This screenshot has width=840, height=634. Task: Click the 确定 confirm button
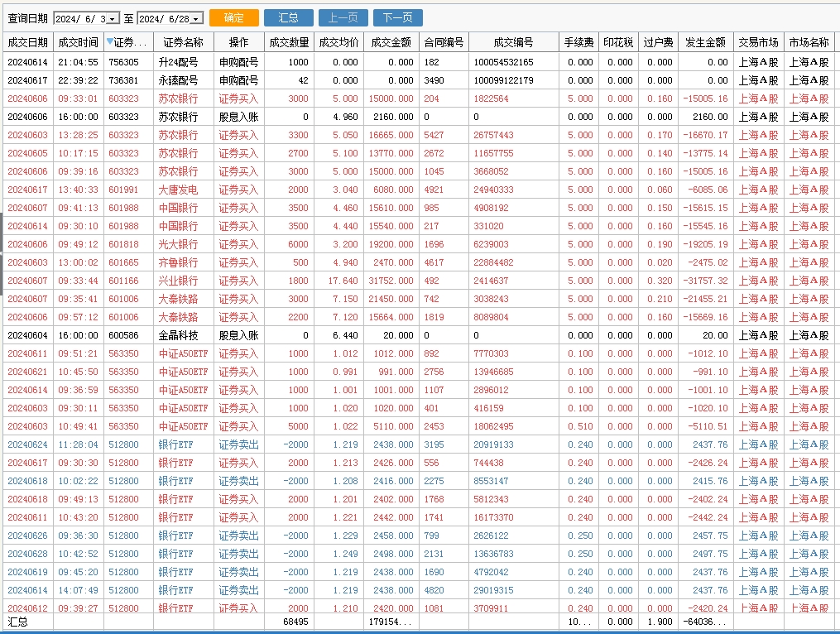234,17
